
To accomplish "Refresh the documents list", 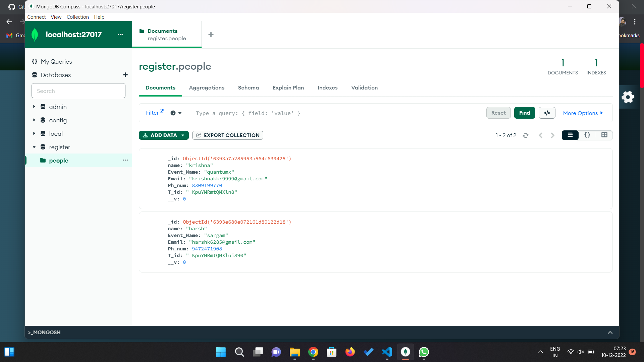I will click(526, 135).
